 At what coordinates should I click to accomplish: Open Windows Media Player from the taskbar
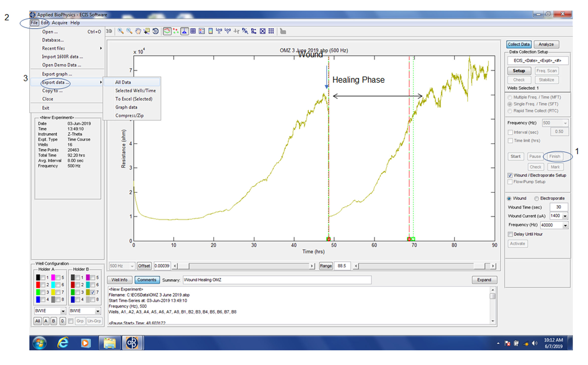pos(85,343)
